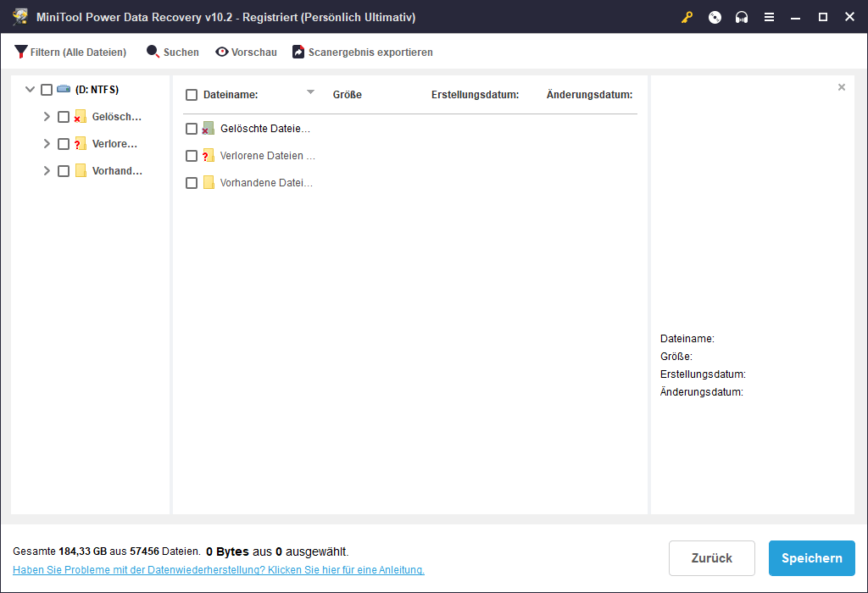Click the Vorhandene Datei... folder icon in list
Viewport: 868px width, 593px height.
[209, 182]
